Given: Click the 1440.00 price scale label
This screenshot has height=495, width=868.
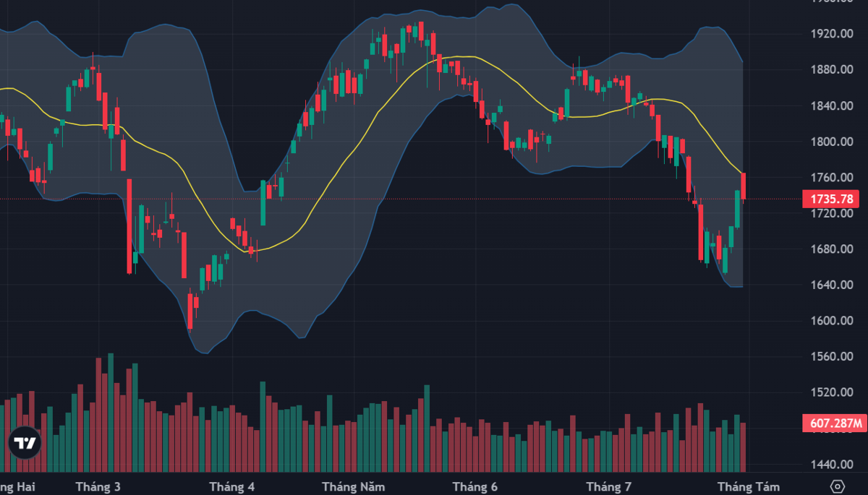Looking at the screenshot, I should 831,464.
